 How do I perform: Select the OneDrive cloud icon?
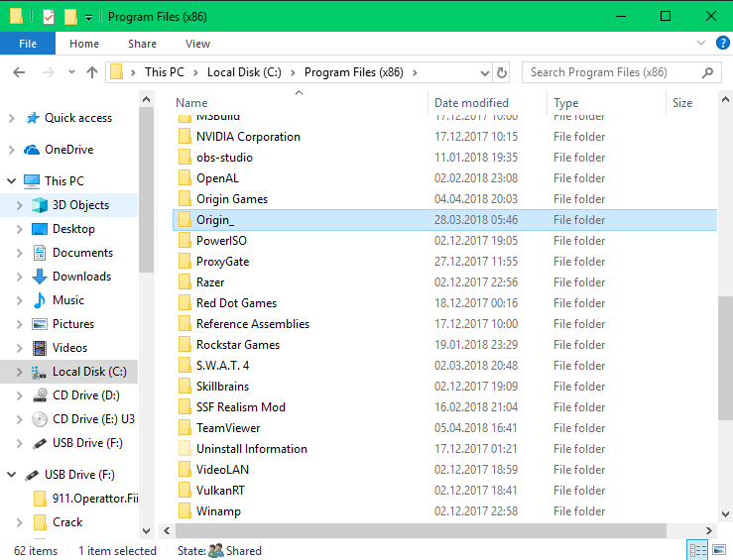tap(32, 150)
